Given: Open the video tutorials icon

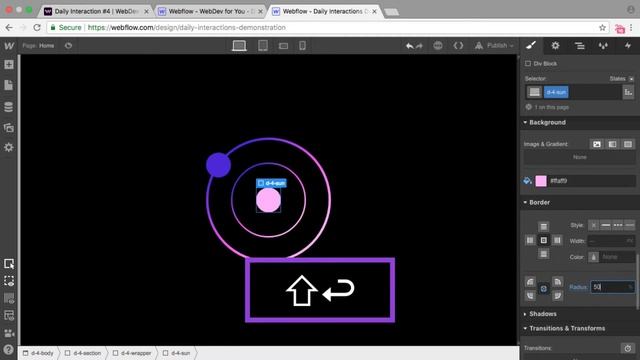Looking at the screenshot, I should pyautogui.click(x=9, y=333).
